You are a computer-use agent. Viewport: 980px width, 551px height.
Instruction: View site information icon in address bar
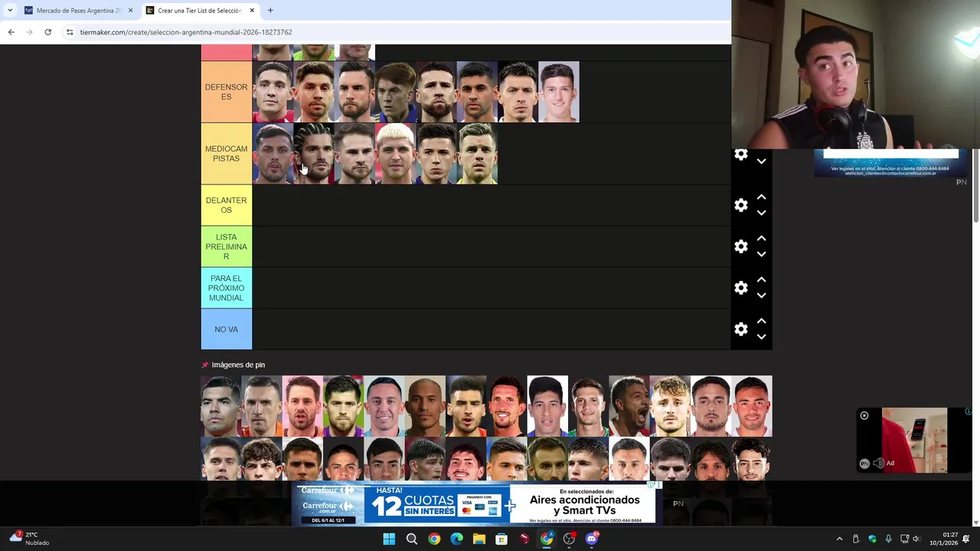[x=70, y=32]
